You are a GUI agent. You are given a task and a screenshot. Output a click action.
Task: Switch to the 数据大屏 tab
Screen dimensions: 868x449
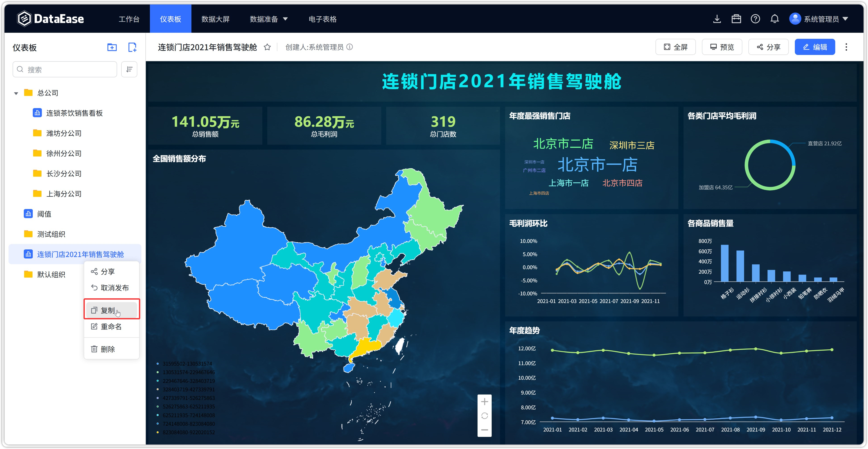pyautogui.click(x=215, y=19)
